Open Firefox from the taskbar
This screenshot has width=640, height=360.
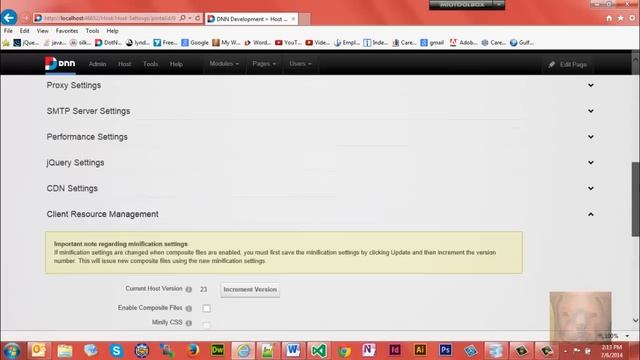(x=192, y=350)
